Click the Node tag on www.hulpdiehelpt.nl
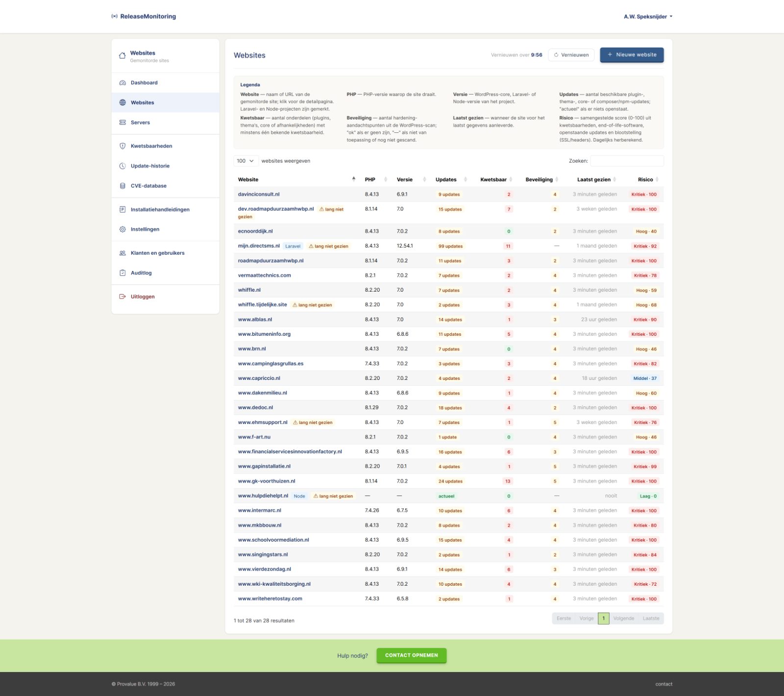Screen dimensions: 784x696 tap(299, 496)
